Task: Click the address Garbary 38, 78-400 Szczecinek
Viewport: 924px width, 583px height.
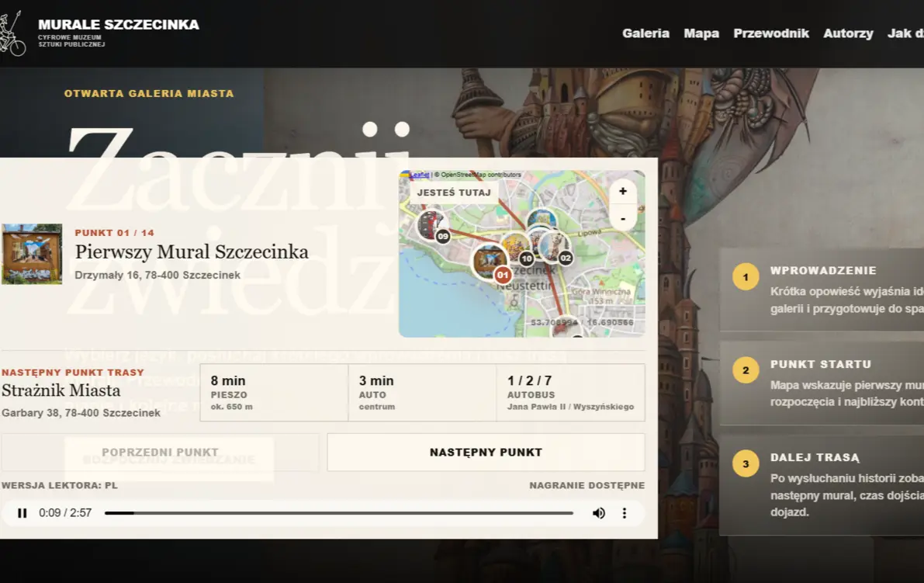Action: (81, 413)
